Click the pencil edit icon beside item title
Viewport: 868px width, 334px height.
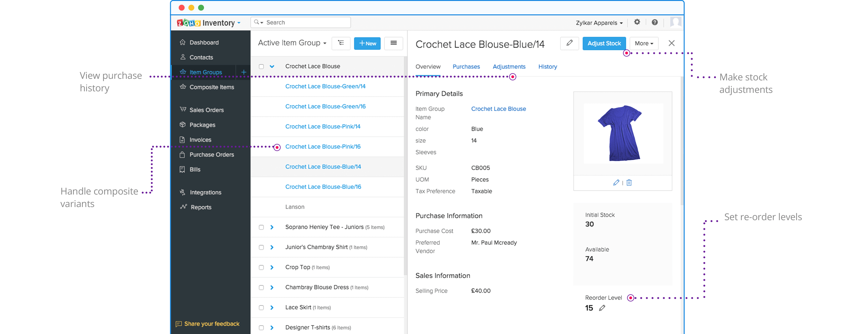pyautogui.click(x=569, y=43)
